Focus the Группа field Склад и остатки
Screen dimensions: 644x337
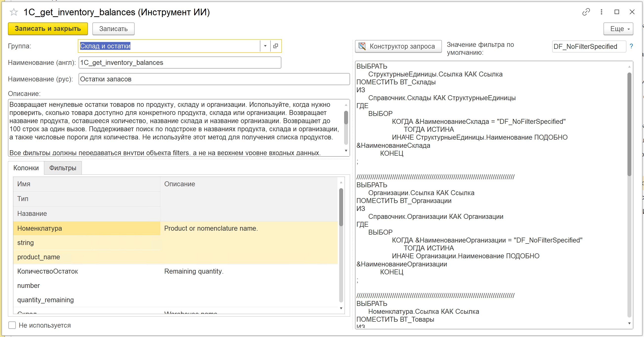click(169, 46)
